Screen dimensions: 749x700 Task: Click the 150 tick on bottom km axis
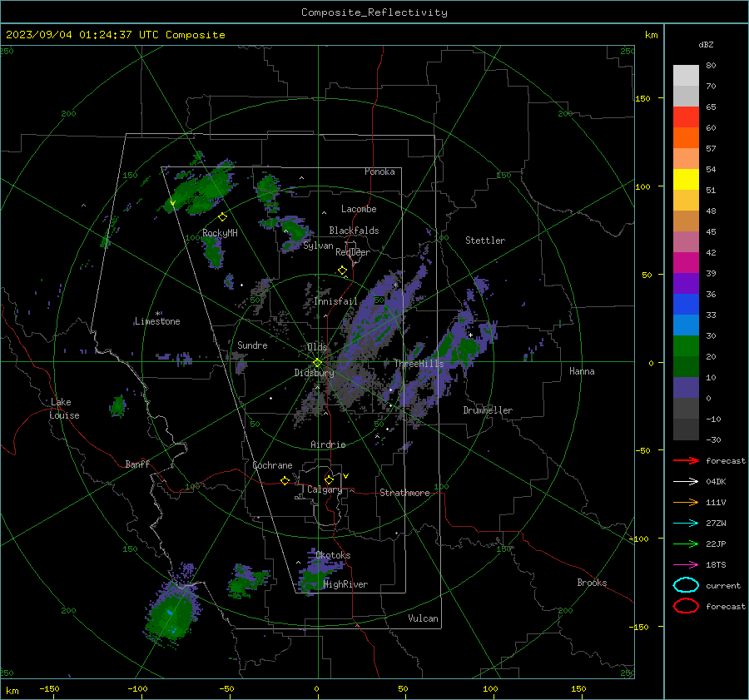(x=578, y=688)
